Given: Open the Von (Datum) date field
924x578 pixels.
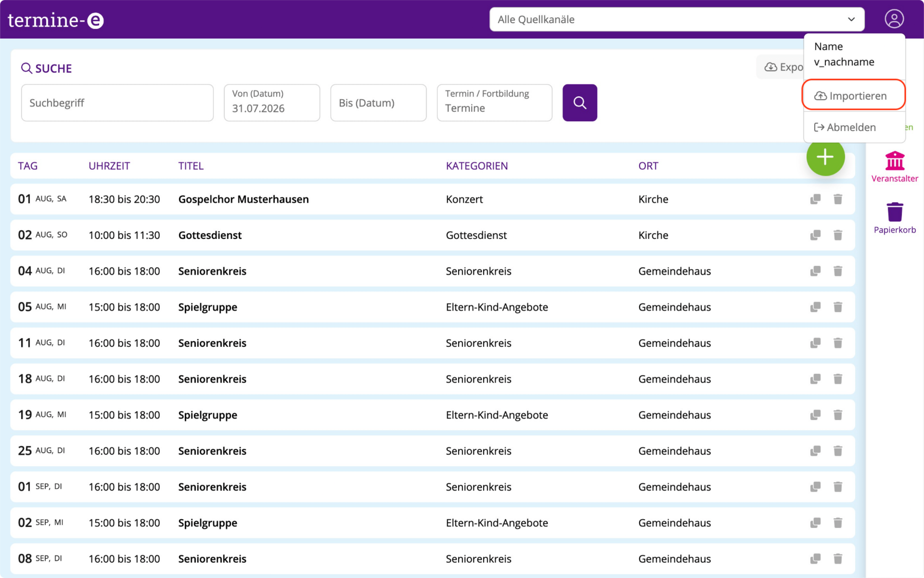Looking at the screenshot, I should pos(272,102).
